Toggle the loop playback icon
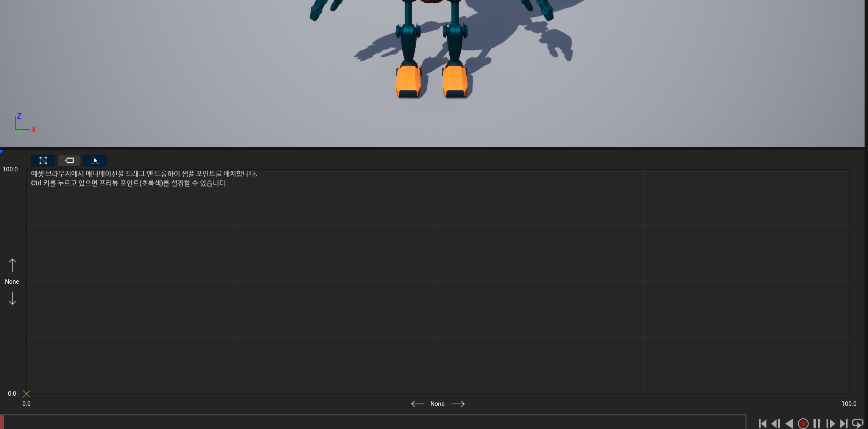The image size is (868, 429). 857,424
